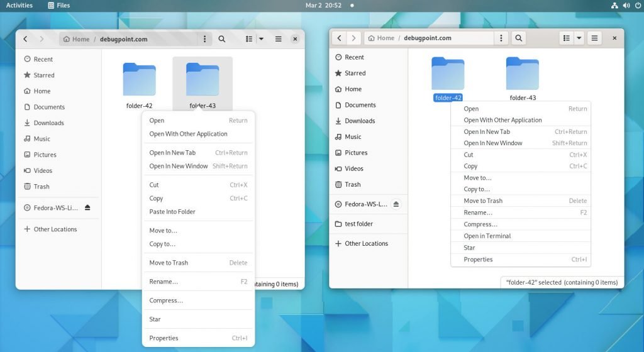The image size is (644, 352).
Task: Choose Open In New Tab in left menu
Action: click(198, 153)
